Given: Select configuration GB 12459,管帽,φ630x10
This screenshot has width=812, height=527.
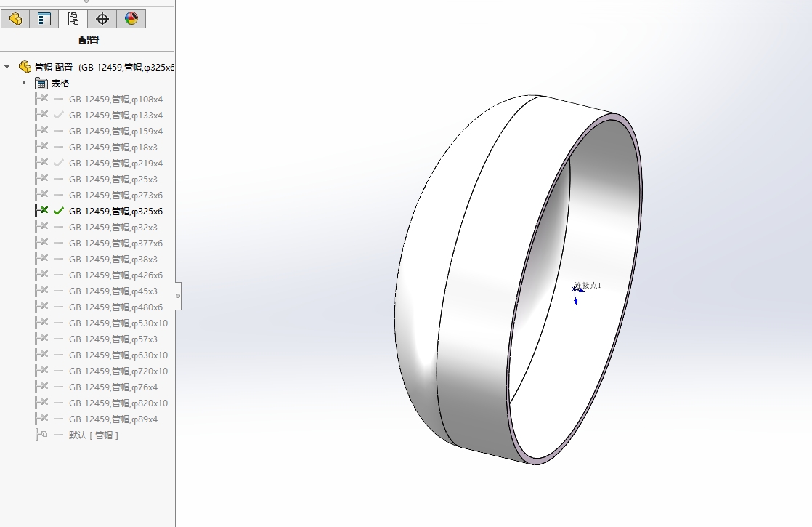Looking at the screenshot, I should tap(118, 355).
